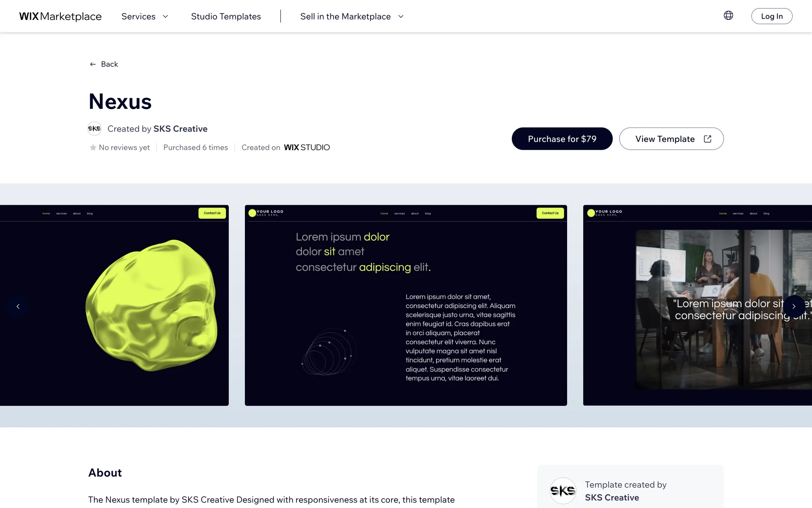Click the globe language selector icon

pos(728,16)
